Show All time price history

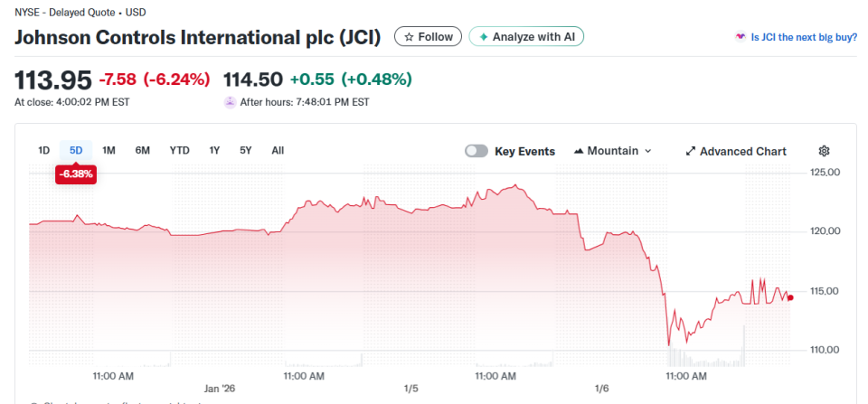tap(278, 150)
